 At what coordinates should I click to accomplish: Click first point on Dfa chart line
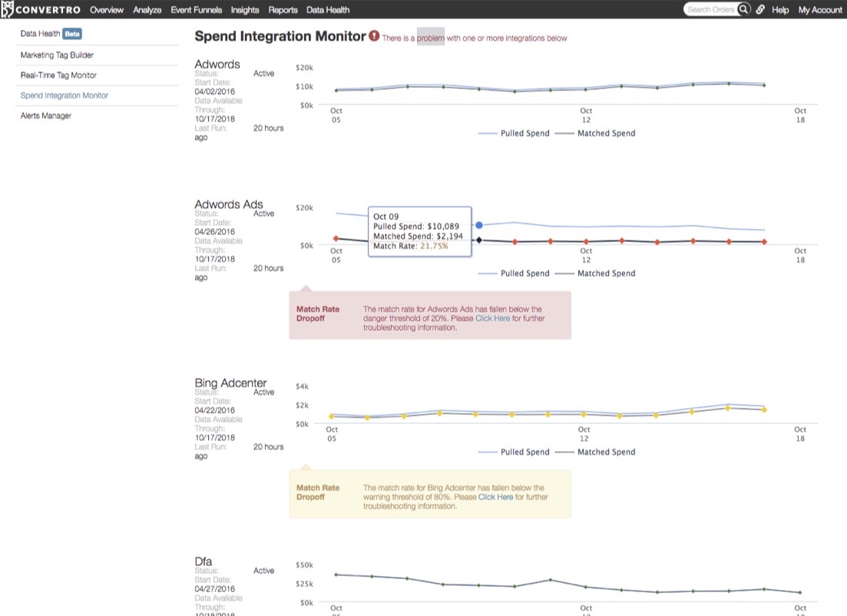[x=336, y=575]
